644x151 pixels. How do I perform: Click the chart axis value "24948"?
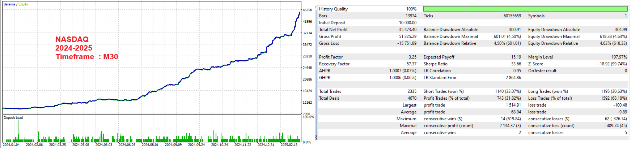tap(307, 68)
